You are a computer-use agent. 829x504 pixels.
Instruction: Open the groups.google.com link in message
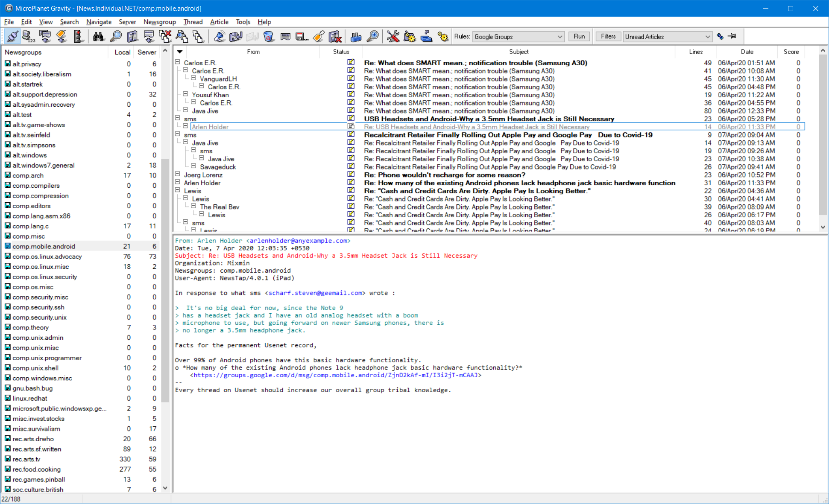(335, 375)
